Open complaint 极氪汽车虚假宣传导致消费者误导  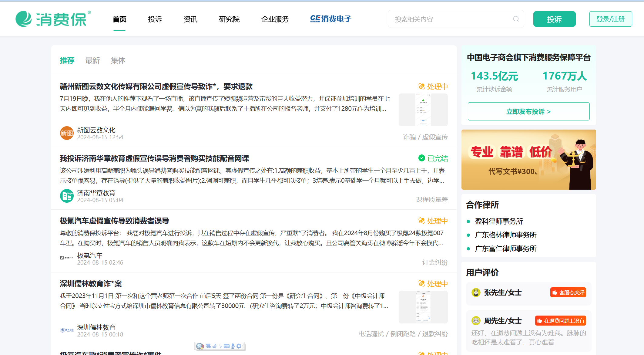click(114, 221)
